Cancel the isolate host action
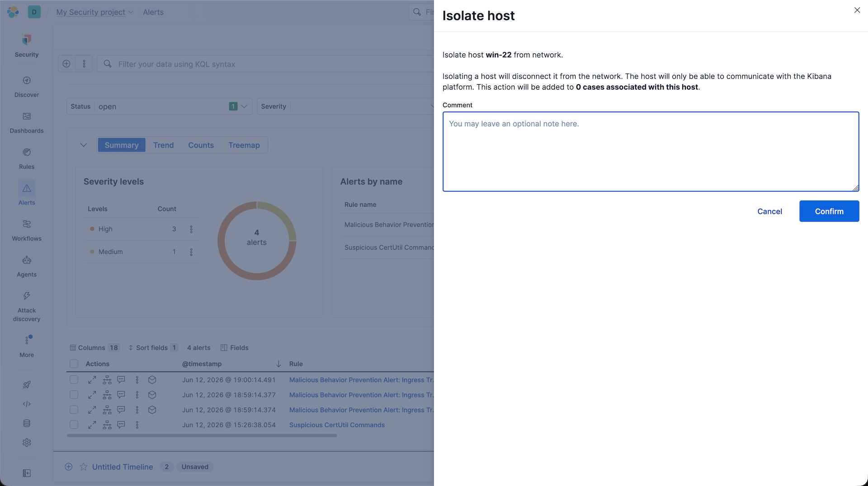 coord(769,211)
